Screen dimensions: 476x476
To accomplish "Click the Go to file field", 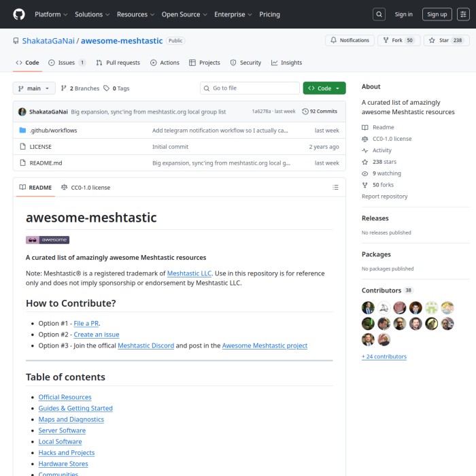I will pos(250,88).
